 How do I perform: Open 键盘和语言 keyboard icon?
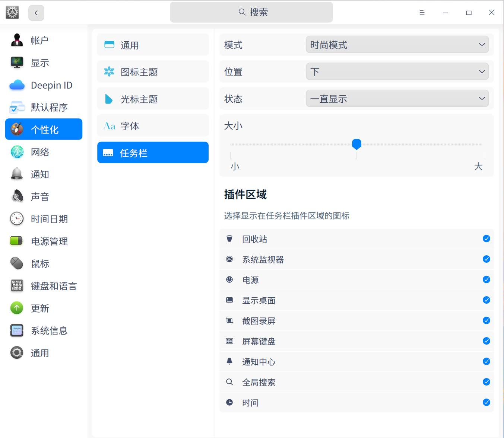17,286
